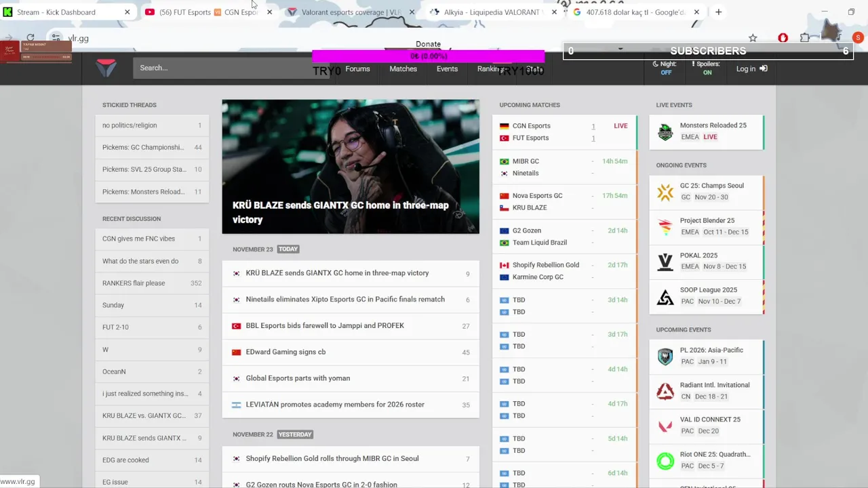
Task: Click the Monsters Reloaded 25 event logo
Action: (x=665, y=131)
